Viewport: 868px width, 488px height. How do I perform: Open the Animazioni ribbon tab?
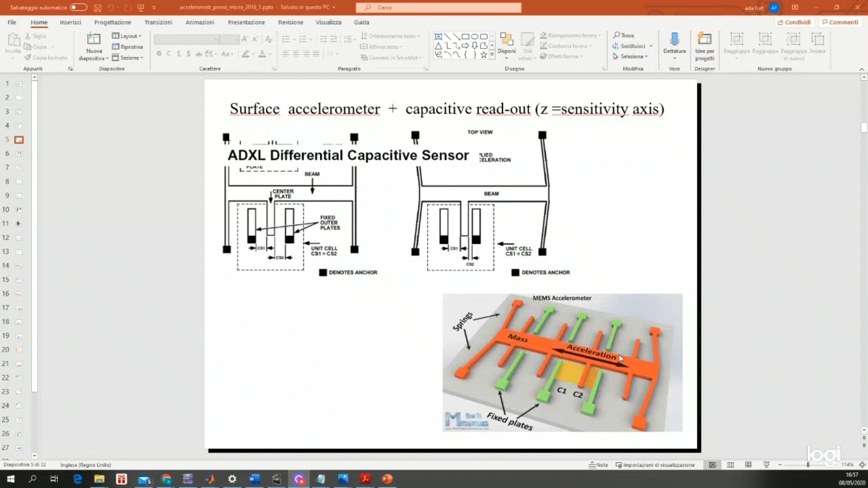pos(199,22)
